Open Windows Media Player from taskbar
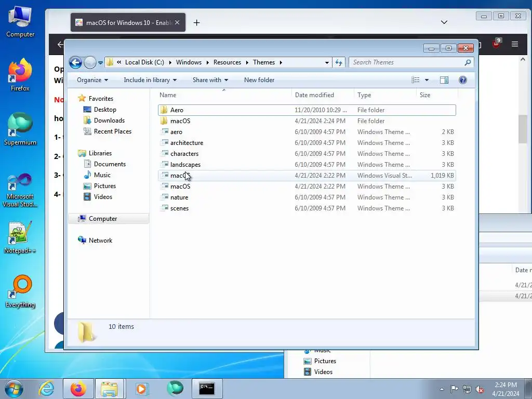 pos(141,389)
